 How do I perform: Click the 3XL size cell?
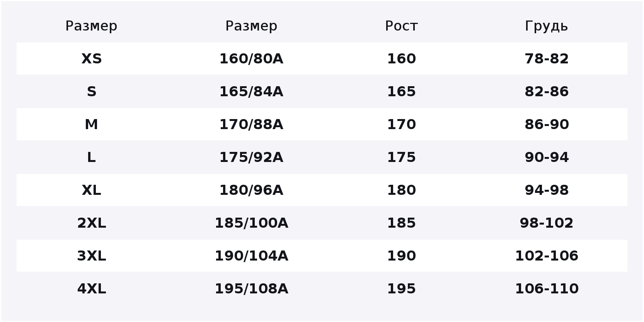(x=92, y=256)
